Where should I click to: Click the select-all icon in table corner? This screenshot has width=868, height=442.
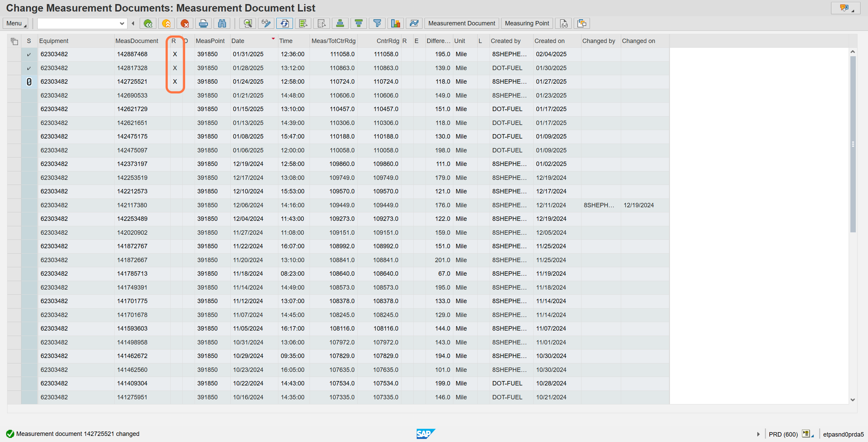tap(14, 41)
